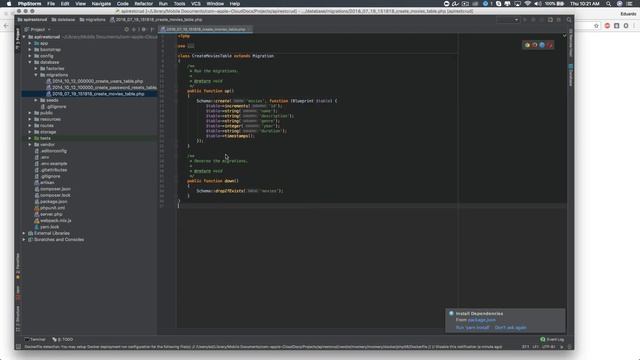640x360 pixels.
Task: Click bookmark star in browser window behind
Action: (596, 26)
